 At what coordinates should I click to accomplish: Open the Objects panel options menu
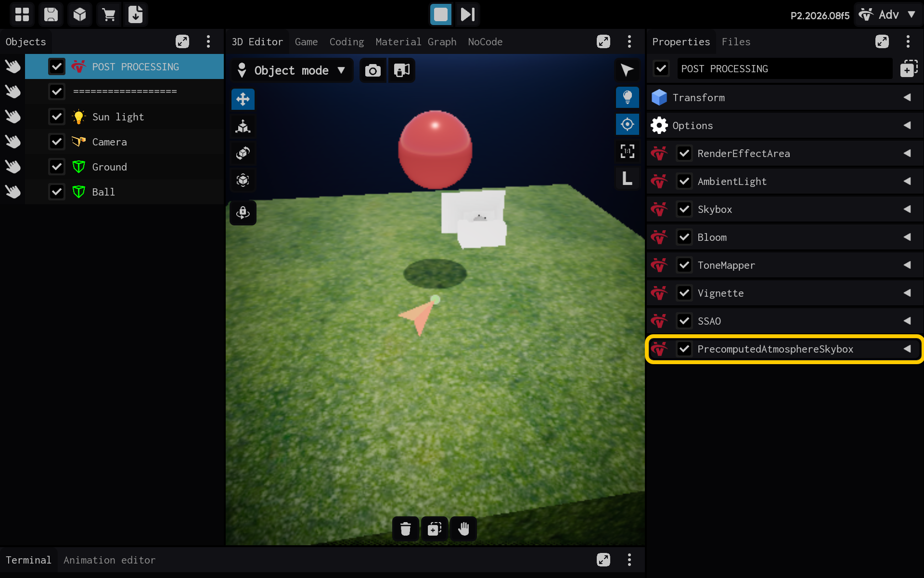pyautogui.click(x=208, y=41)
